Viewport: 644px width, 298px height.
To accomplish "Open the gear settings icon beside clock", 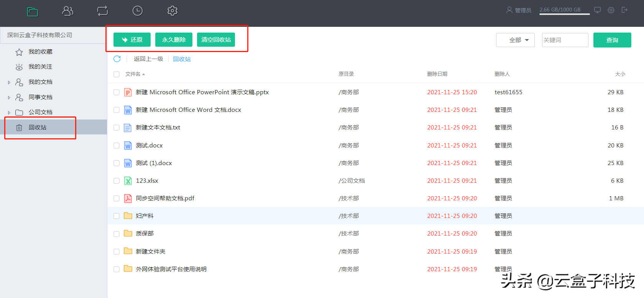I will 172,11.
